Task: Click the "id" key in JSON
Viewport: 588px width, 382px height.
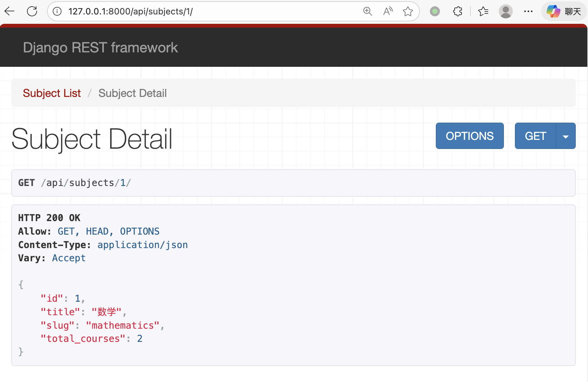Action: tap(52, 299)
